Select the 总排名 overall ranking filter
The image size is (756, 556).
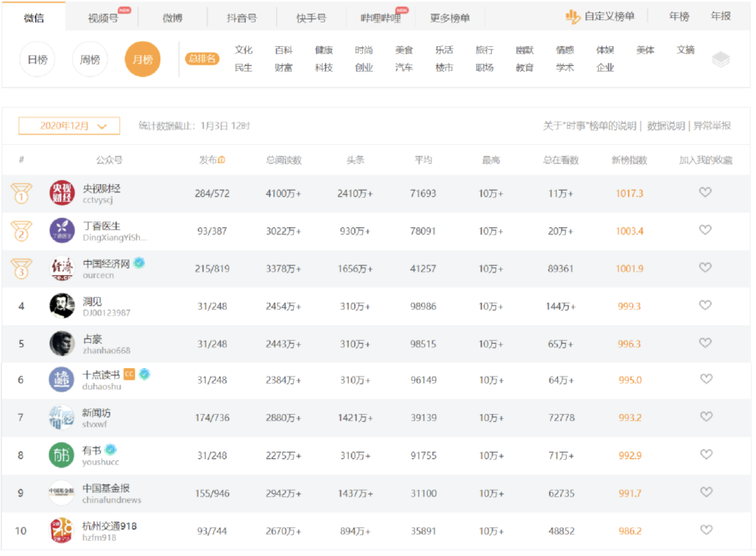tap(202, 59)
